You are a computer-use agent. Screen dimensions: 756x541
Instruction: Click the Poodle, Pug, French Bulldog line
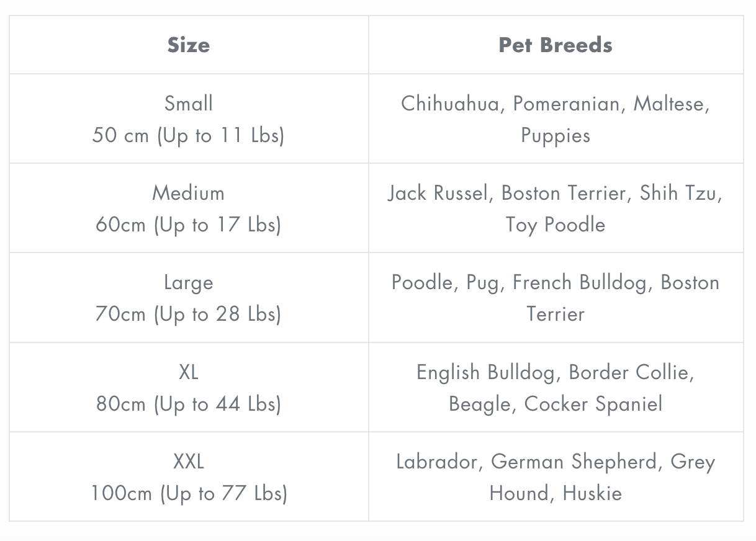[x=556, y=282]
